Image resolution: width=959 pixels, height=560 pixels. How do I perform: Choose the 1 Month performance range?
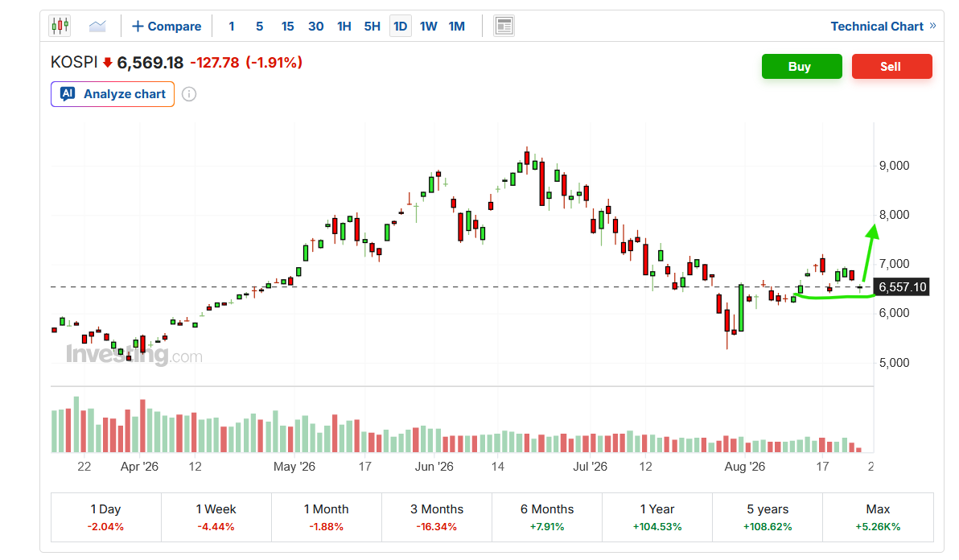point(326,517)
